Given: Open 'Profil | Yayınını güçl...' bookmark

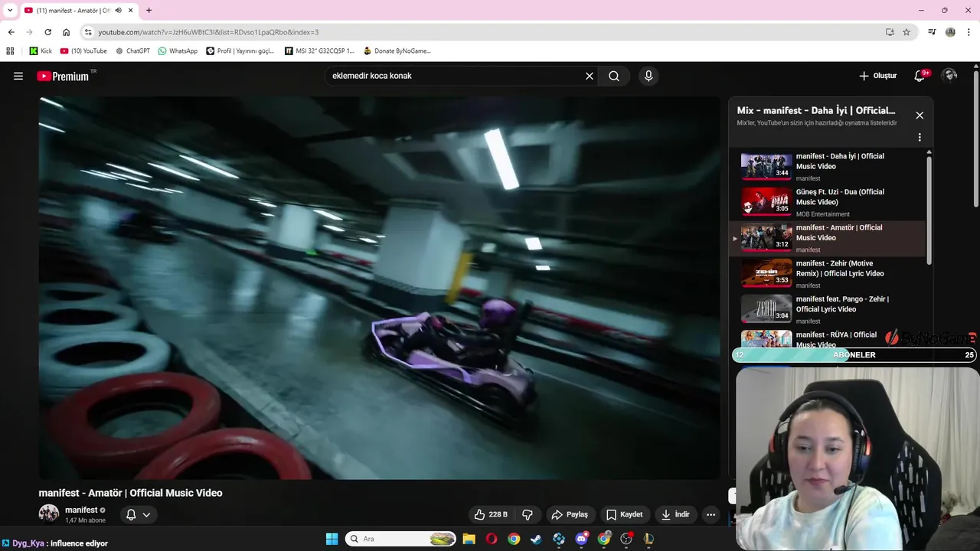Looking at the screenshot, I should pyautogui.click(x=240, y=51).
